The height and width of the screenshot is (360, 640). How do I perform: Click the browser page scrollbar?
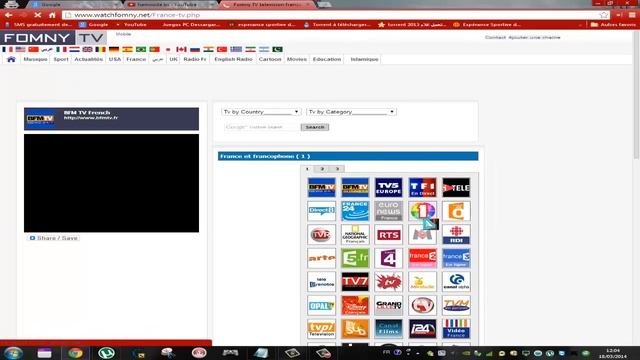click(x=636, y=96)
